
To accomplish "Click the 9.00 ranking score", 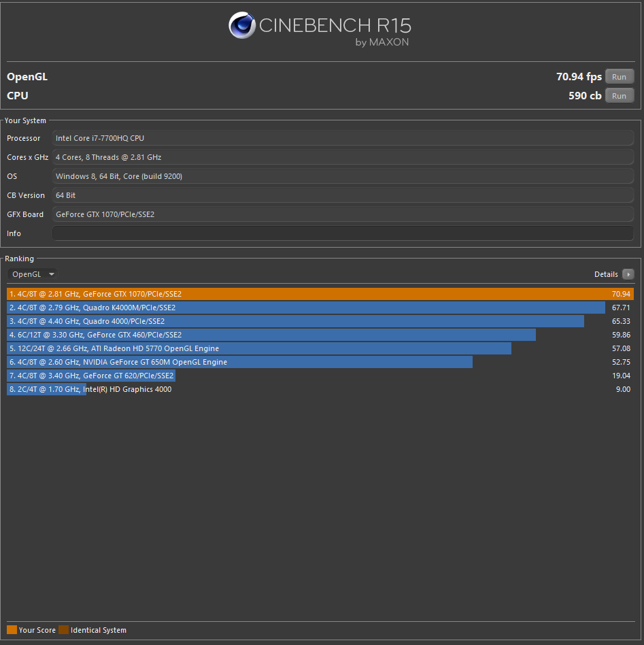I will (x=623, y=389).
